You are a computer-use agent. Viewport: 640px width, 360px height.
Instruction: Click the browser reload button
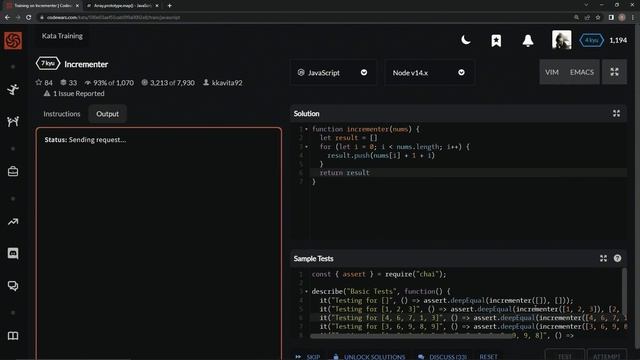(28, 17)
